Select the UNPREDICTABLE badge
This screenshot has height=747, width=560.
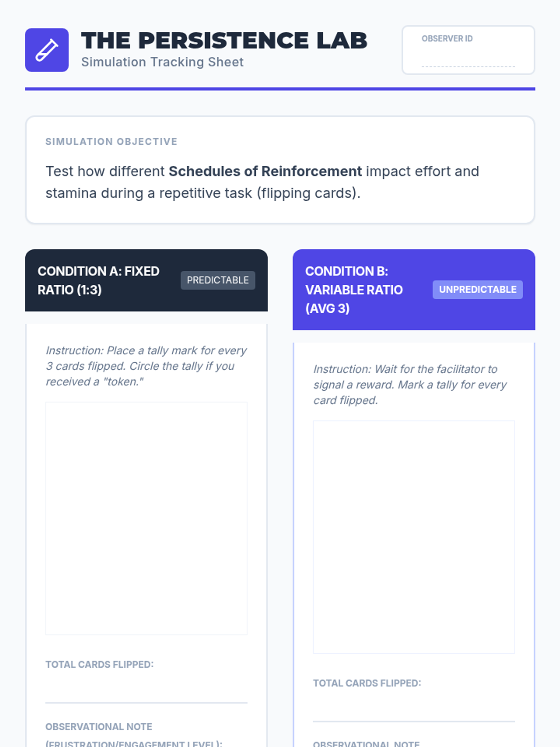point(477,289)
